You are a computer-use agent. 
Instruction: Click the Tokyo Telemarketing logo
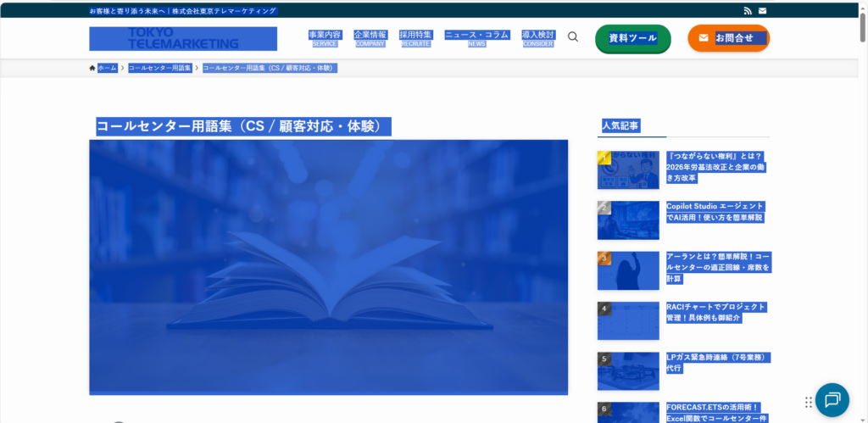pyautogui.click(x=183, y=38)
